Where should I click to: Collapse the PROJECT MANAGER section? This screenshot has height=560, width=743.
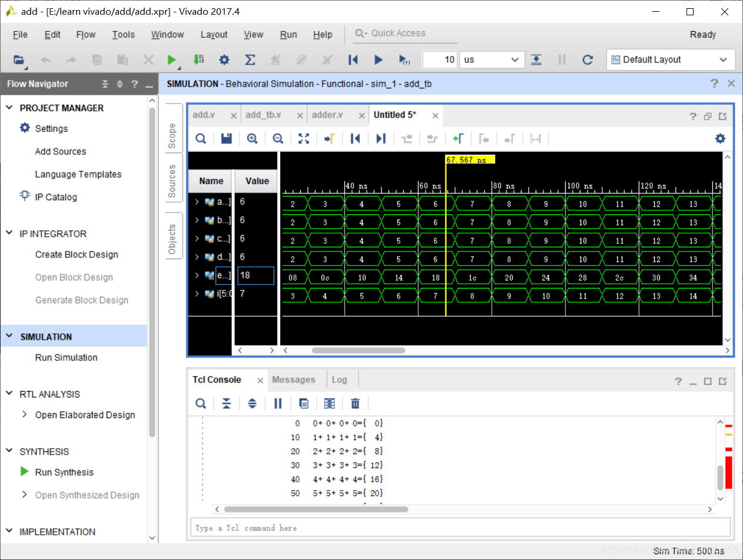(x=9, y=108)
